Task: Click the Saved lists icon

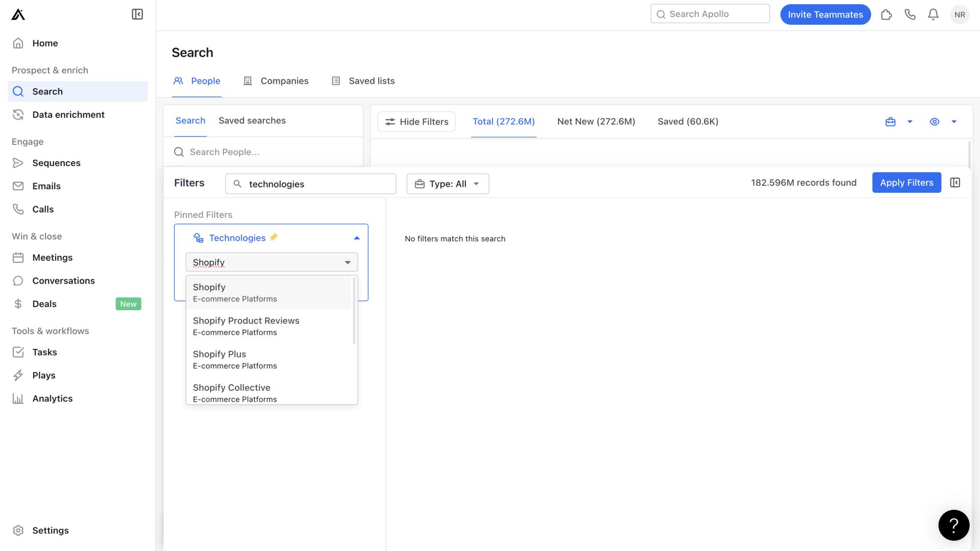Action: coord(336,81)
